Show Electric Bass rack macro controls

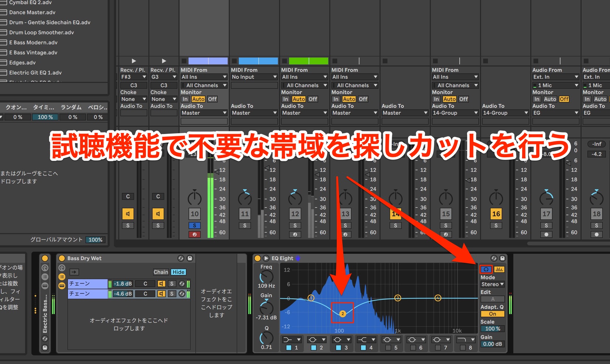coord(45,268)
